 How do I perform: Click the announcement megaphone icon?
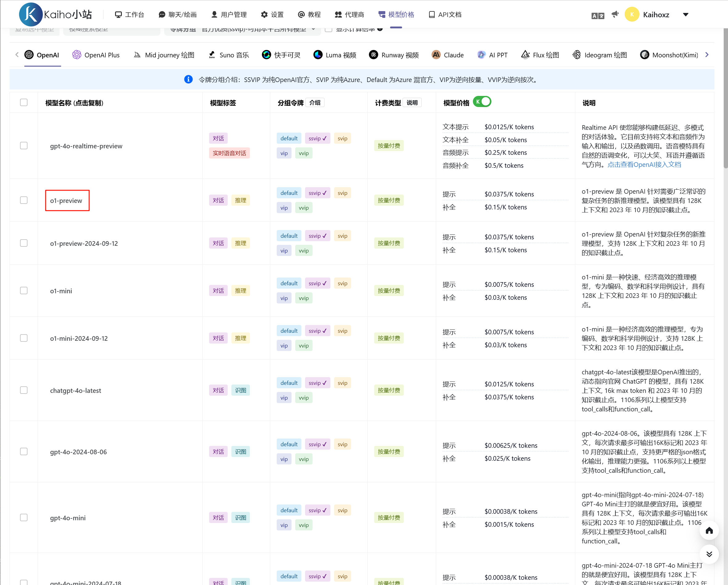pyautogui.click(x=615, y=14)
